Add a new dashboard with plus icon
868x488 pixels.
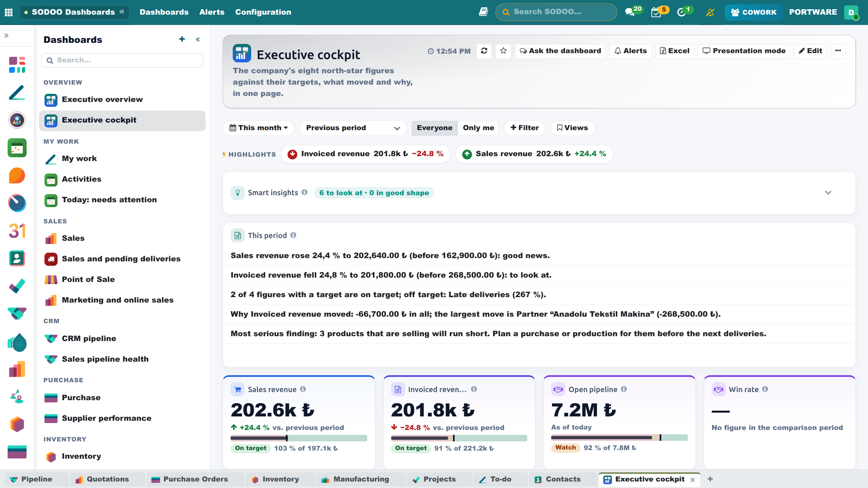pos(182,39)
